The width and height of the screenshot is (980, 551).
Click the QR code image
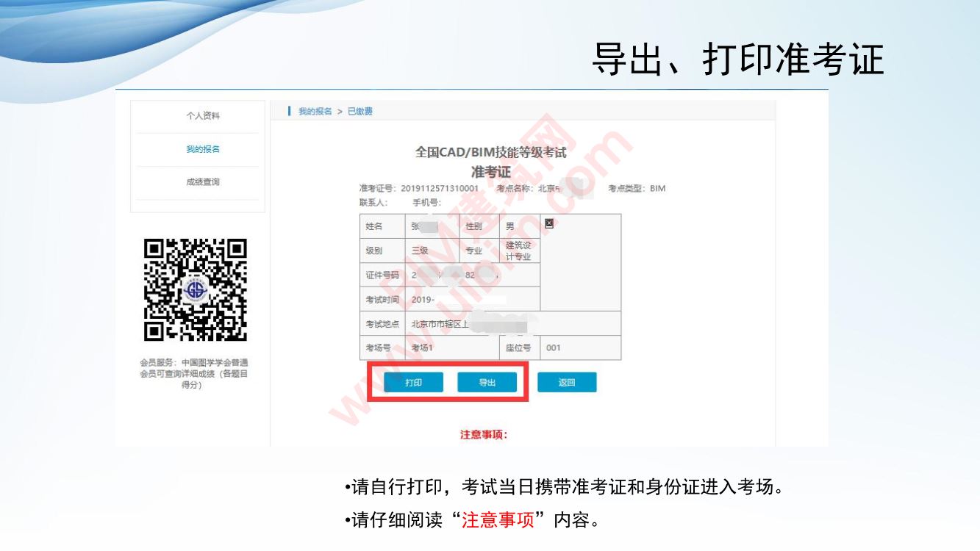click(195, 290)
